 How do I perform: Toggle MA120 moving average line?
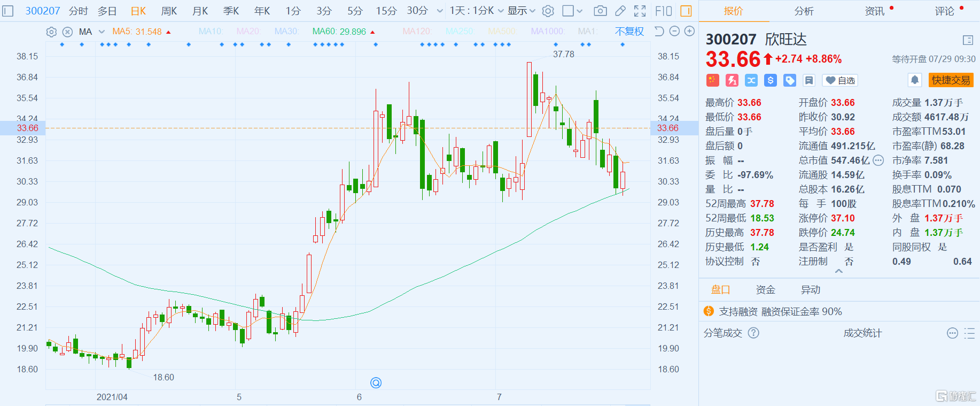click(x=417, y=32)
